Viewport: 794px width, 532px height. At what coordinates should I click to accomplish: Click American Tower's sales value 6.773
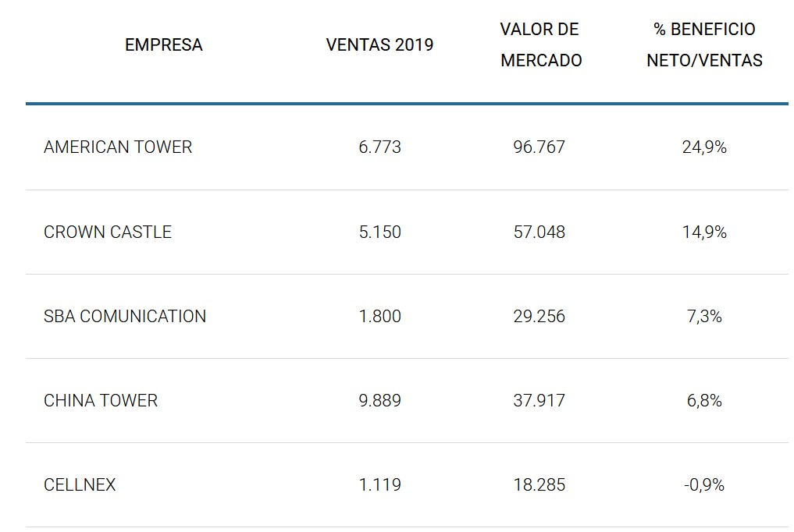point(379,147)
